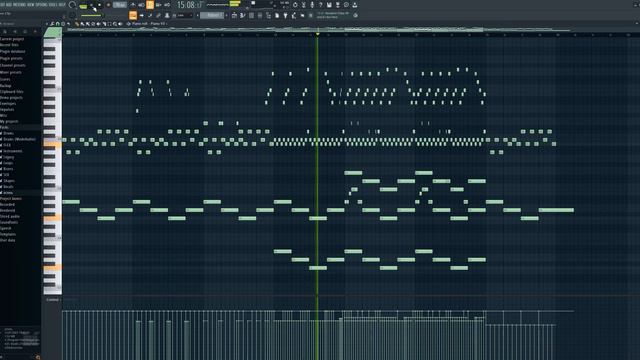This screenshot has width=640, height=360.
Task: Choose the Select tool in piano roll toolbar
Action: tap(109, 24)
